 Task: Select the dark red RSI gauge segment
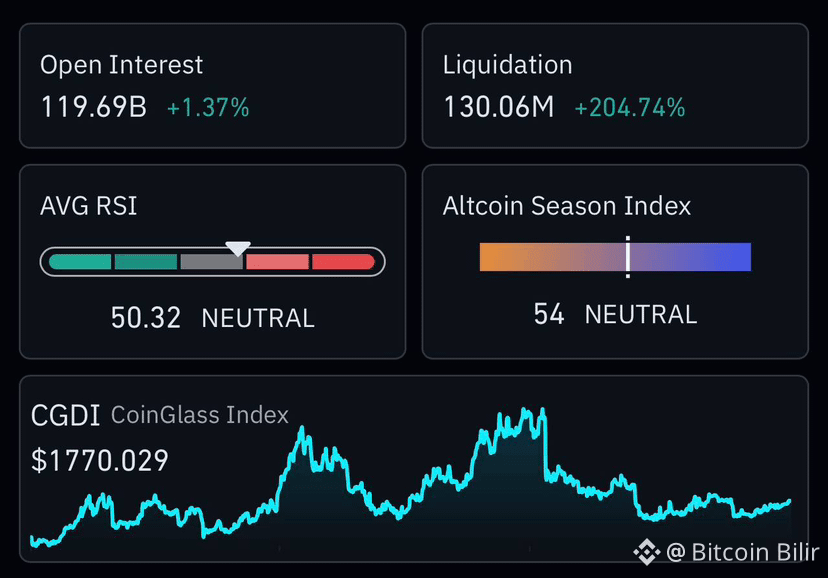click(x=343, y=262)
